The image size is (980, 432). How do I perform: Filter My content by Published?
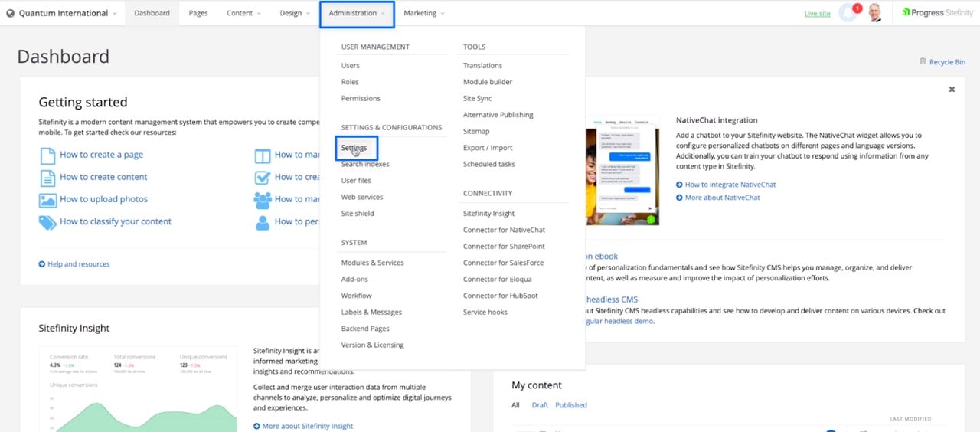coord(571,405)
